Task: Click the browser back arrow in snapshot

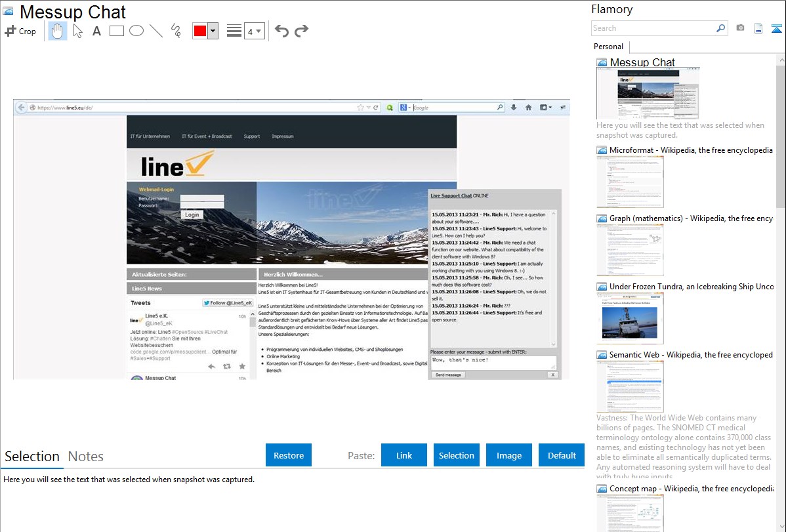Action: click(21, 108)
